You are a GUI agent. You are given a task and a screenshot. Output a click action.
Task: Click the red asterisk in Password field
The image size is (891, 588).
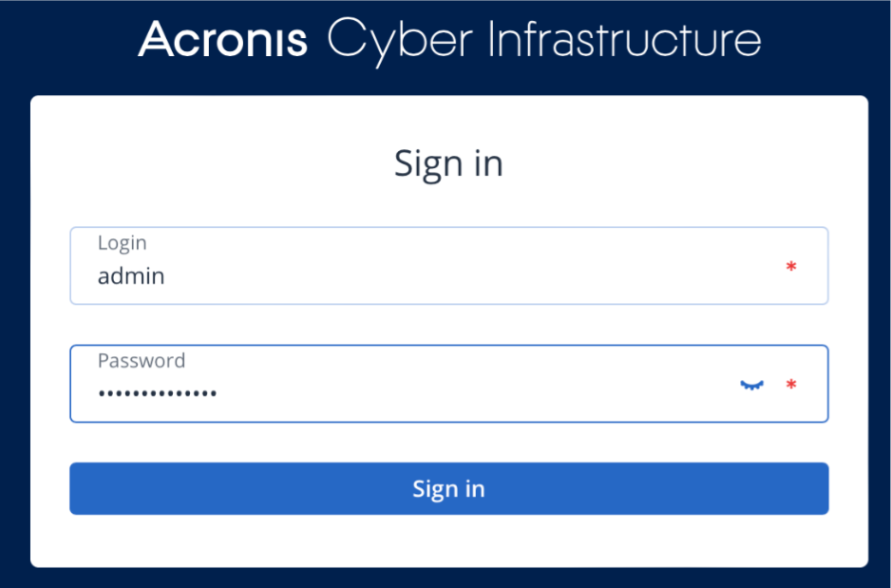[790, 385]
